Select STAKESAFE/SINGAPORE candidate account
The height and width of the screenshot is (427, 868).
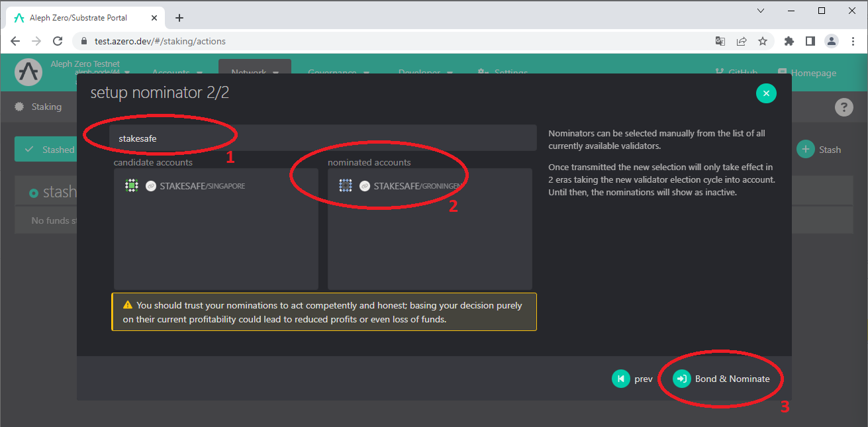[215, 186]
